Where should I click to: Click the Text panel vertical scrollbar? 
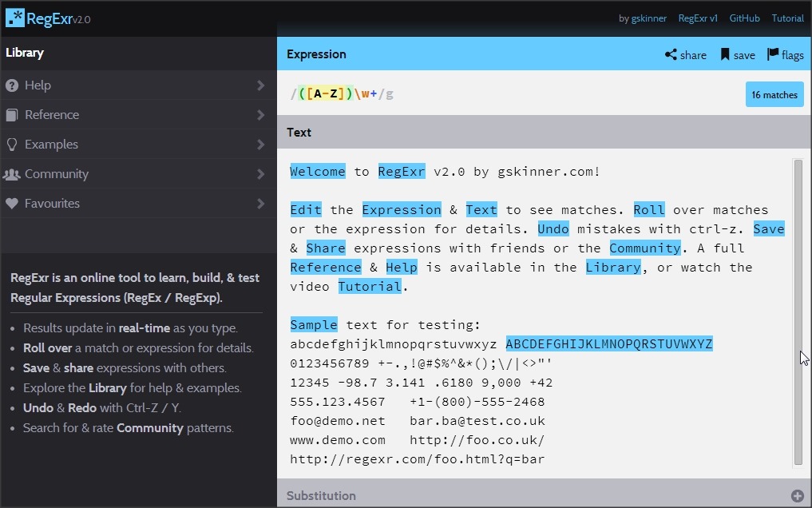[798, 312]
